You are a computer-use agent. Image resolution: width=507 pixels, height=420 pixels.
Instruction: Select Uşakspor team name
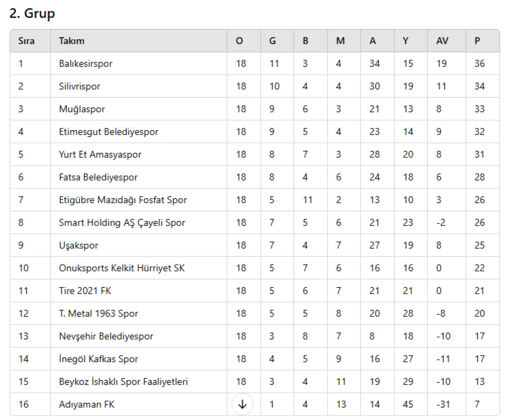[x=78, y=245]
